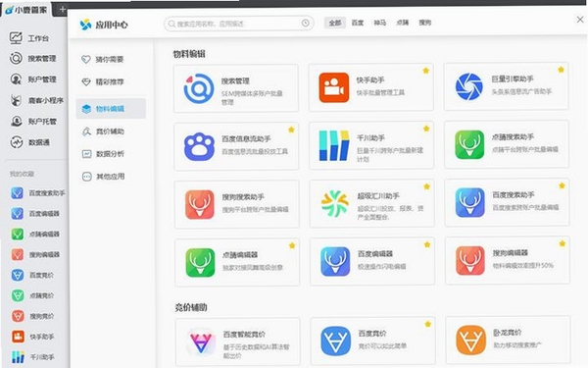Viewport: 588px width, 368px height.
Task: Click the bar-chart icon of 千川助手 card
Action: pos(334,145)
